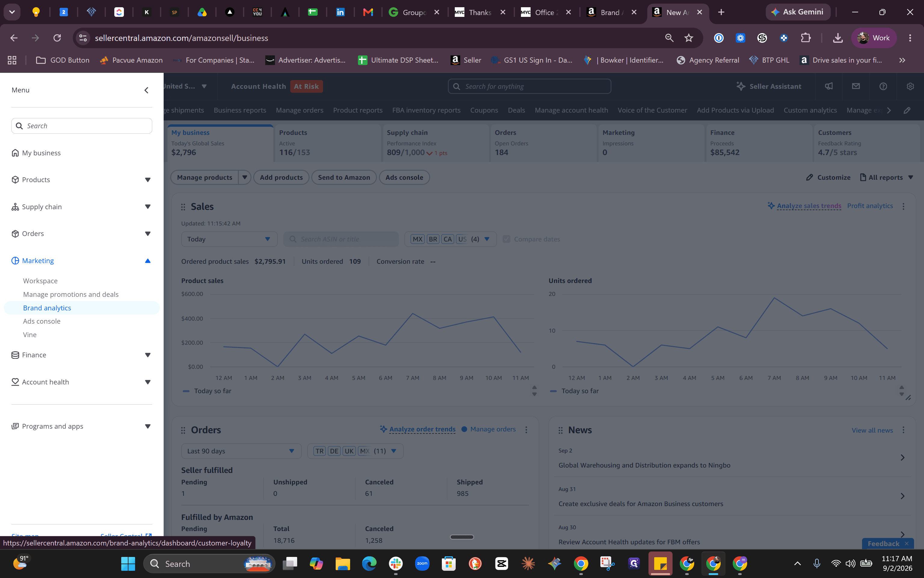
Task: Open Vine under Marketing
Action: tap(30, 334)
